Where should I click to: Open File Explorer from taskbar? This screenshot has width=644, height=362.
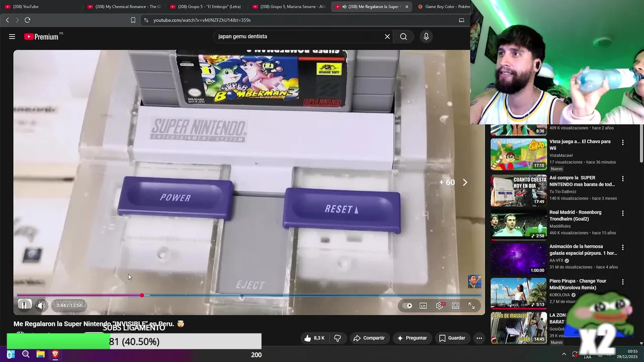(40, 354)
